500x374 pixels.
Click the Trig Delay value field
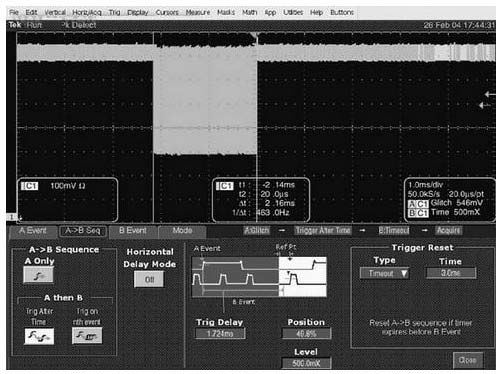coord(220,333)
